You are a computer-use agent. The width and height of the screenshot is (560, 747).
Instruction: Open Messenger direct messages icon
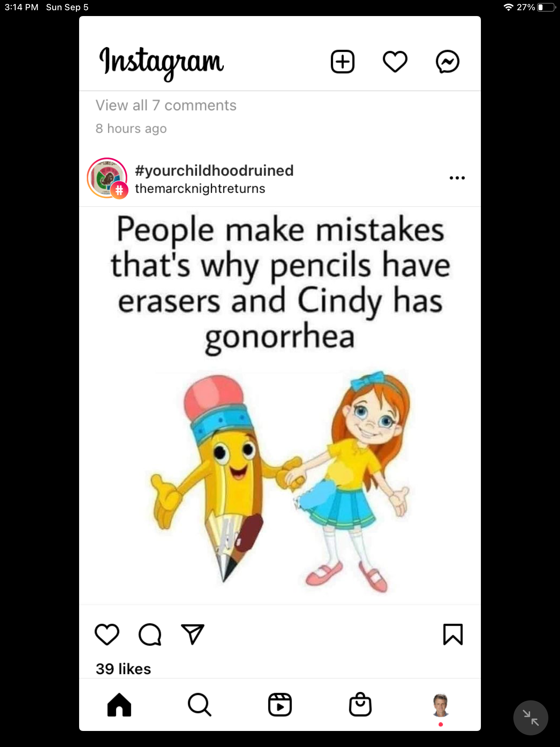447,62
